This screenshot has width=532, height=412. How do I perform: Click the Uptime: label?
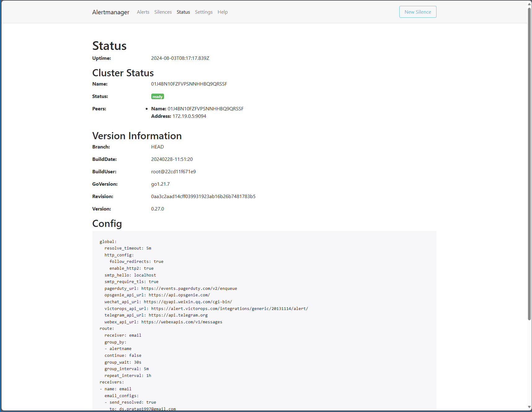(x=101, y=58)
